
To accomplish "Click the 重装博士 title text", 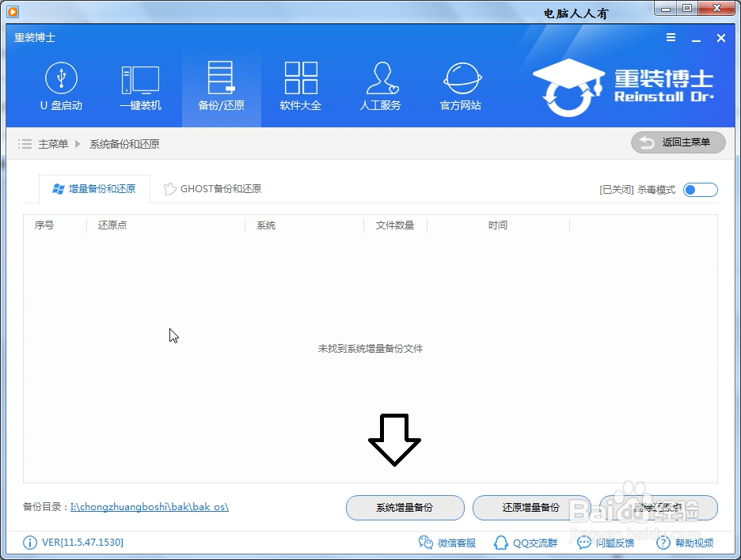I will click(35, 38).
